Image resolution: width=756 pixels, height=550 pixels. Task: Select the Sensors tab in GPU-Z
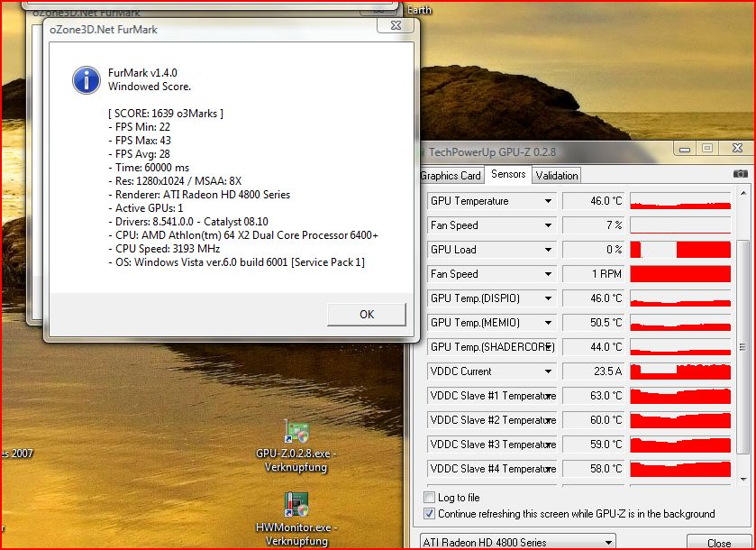point(508,174)
